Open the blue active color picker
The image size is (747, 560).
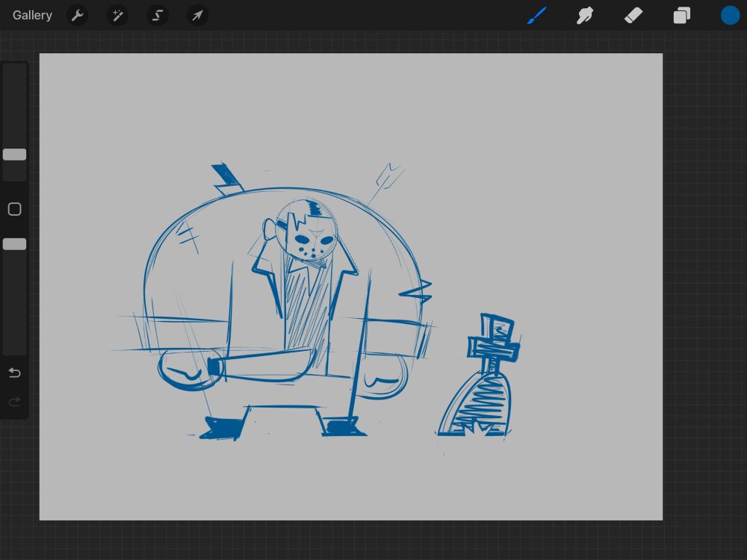coord(730,15)
